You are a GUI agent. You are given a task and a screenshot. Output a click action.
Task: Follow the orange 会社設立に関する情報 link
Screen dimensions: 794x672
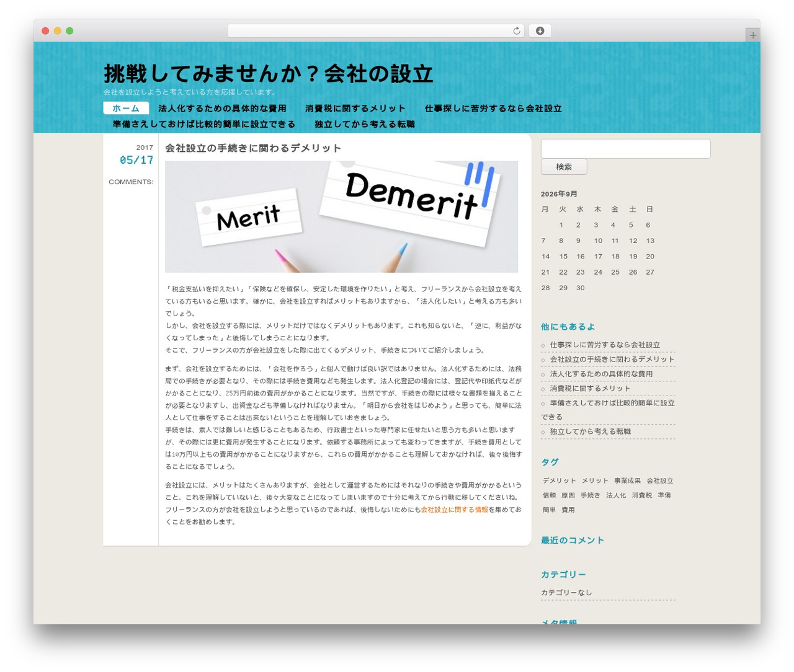[x=455, y=510]
